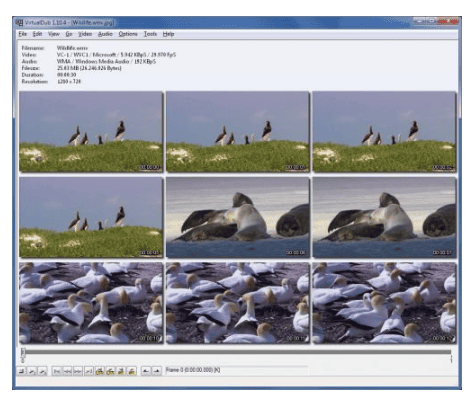Select gannet thumbnail stamped 00:00:10

(91, 303)
